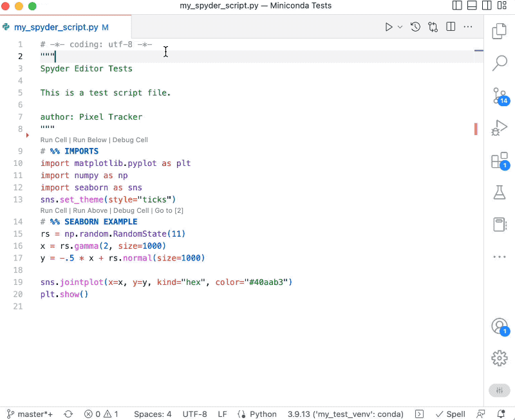Viewport: 515px width, 420px height.
Task: Open changes compare icon in editor toolbar
Action: coord(433,27)
